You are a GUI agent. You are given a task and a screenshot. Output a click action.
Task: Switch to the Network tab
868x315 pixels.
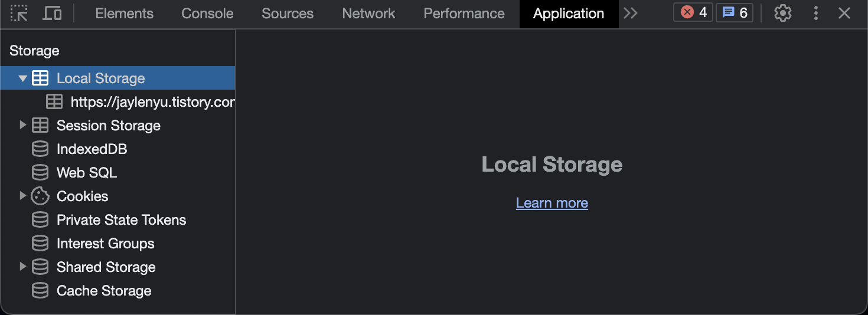click(x=368, y=14)
